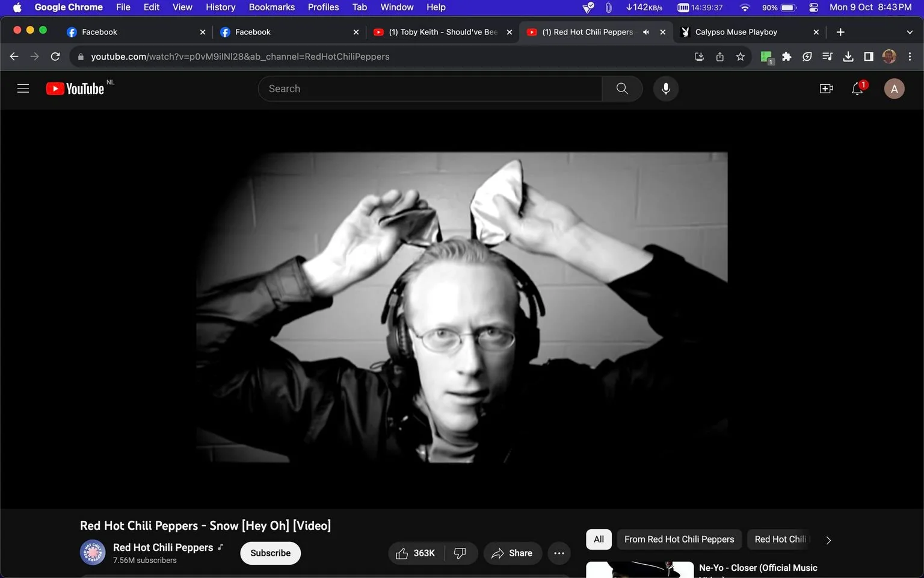Click the Share button

pos(512,553)
